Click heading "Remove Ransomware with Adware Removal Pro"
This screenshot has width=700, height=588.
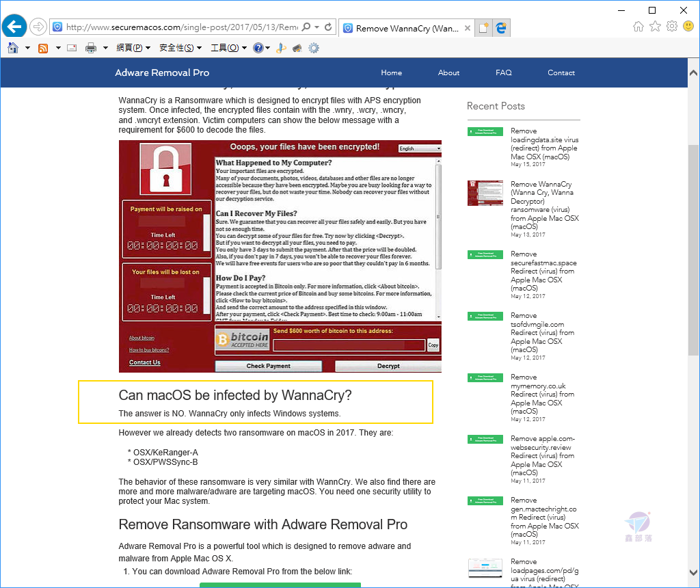[263, 524]
